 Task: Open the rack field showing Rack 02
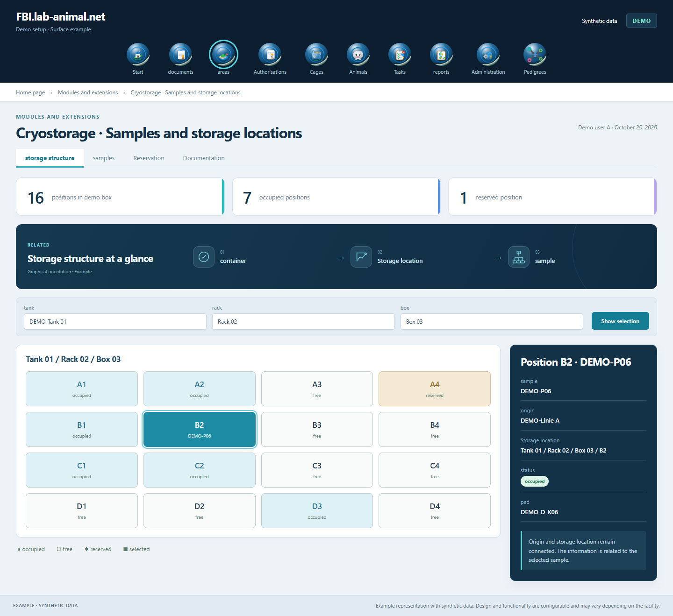tap(303, 322)
